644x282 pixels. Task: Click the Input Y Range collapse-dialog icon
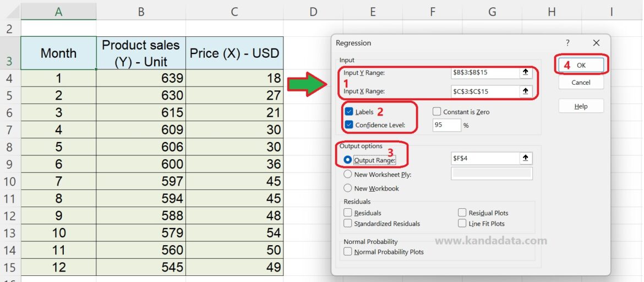pos(525,73)
